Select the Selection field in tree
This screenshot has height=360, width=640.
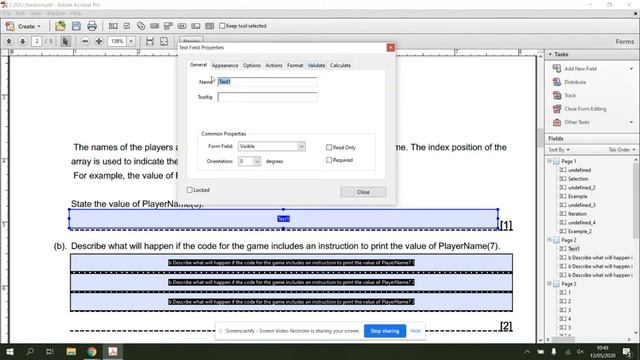578,179
